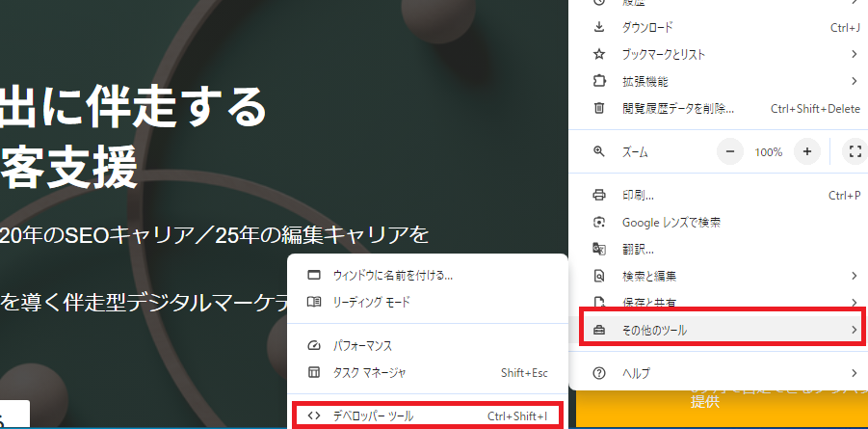Click the Download tray icon
This screenshot has width=868, height=429.
599,27
